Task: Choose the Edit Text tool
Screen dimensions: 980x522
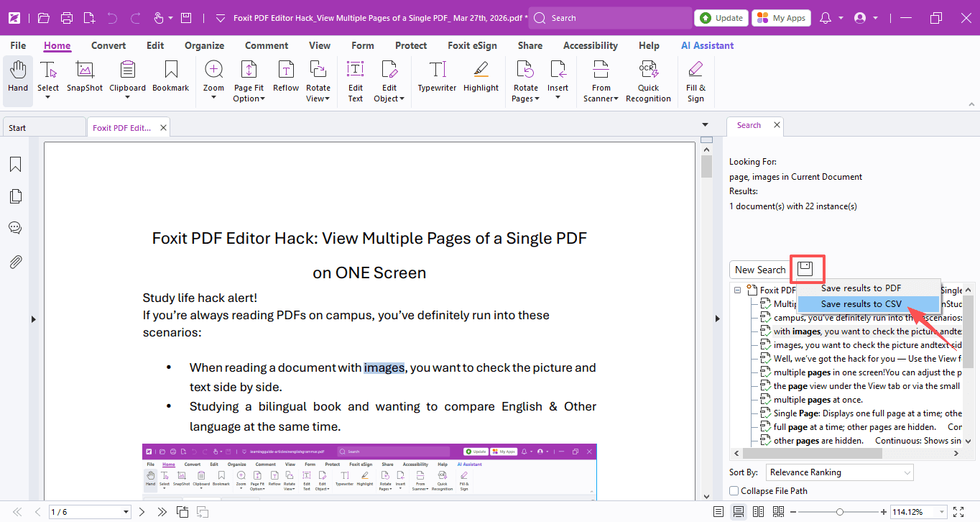Action: click(356, 81)
